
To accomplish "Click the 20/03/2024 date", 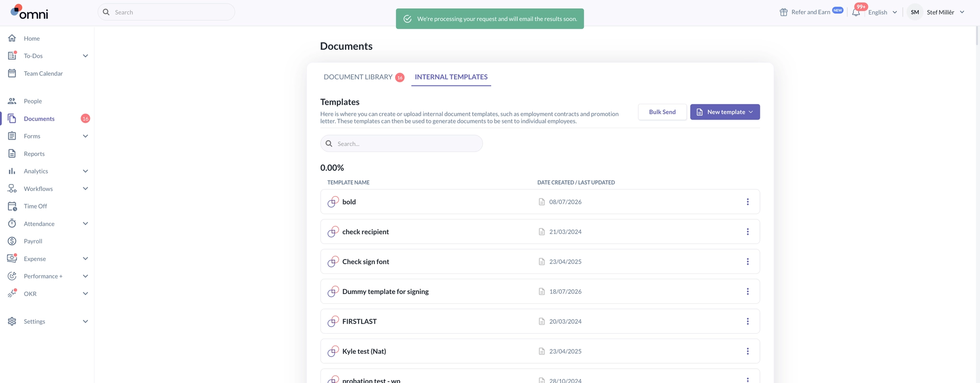I will point(565,321).
